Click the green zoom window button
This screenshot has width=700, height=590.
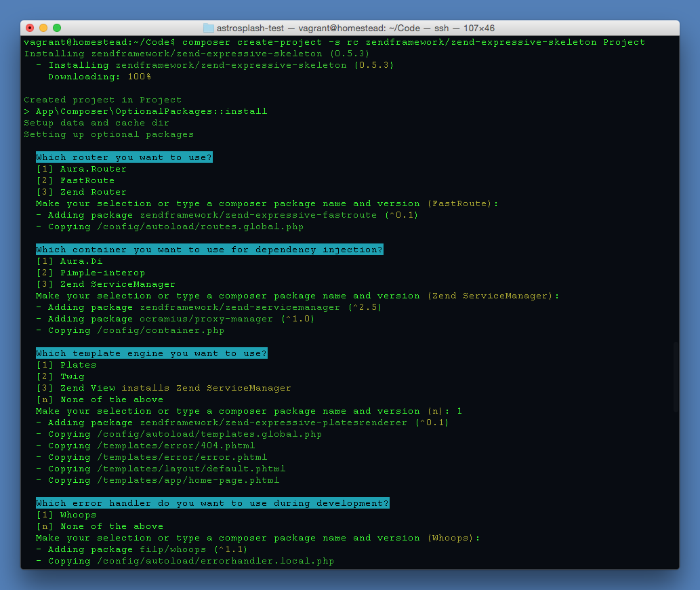coord(57,28)
